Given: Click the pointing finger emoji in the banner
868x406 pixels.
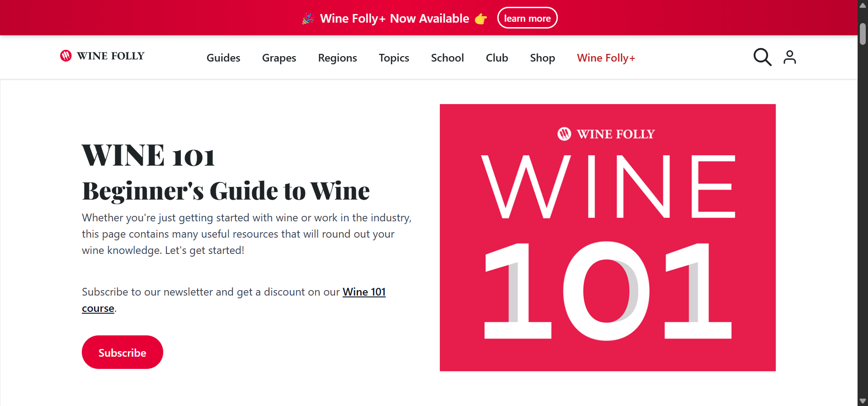Looking at the screenshot, I should (x=481, y=19).
